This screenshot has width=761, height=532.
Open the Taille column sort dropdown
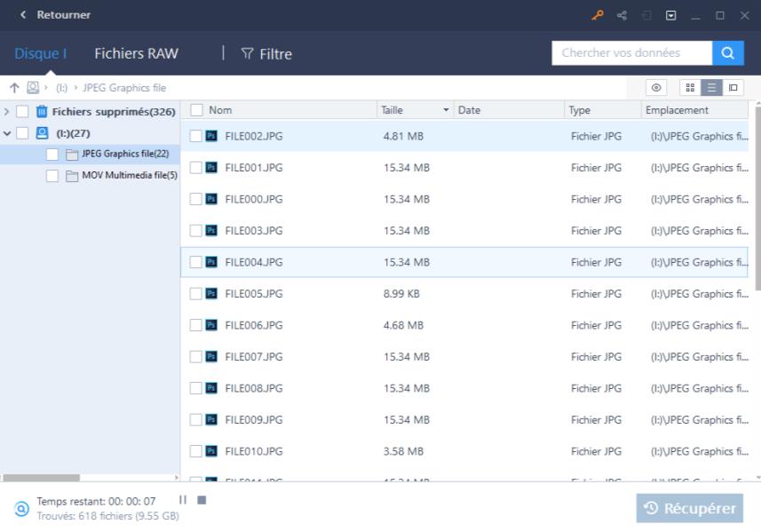point(446,110)
